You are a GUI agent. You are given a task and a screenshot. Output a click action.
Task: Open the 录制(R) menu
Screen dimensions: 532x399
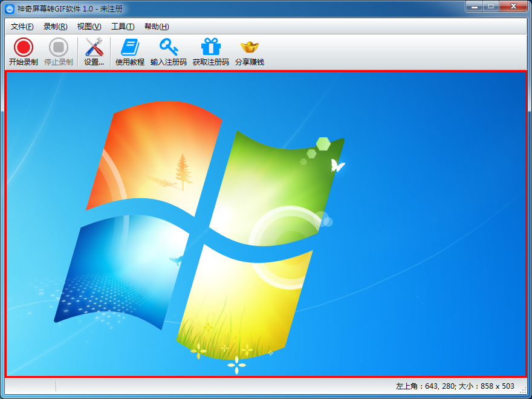pos(55,27)
